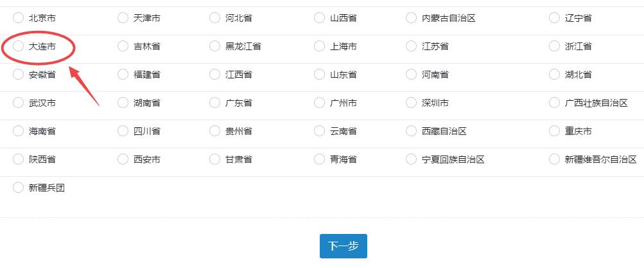Pick the 广州市 radio button

(x=319, y=103)
